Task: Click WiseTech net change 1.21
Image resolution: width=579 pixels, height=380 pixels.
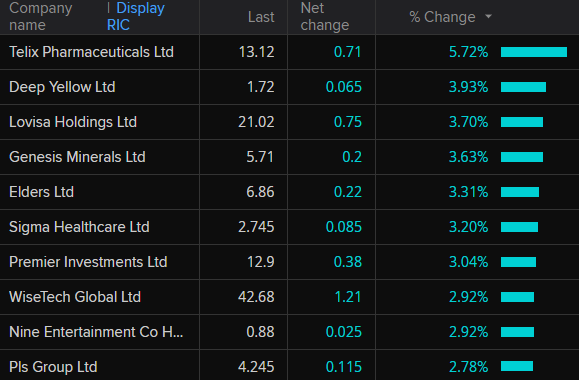Action: pos(347,297)
